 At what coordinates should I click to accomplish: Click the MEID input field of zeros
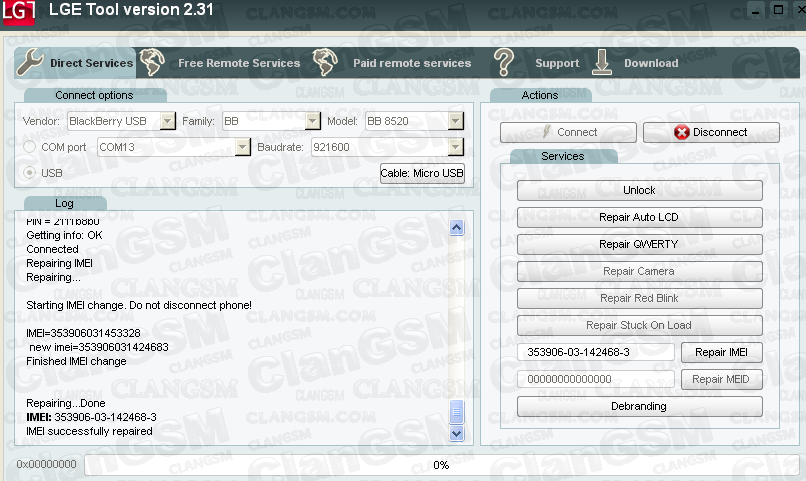pos(595,379)
